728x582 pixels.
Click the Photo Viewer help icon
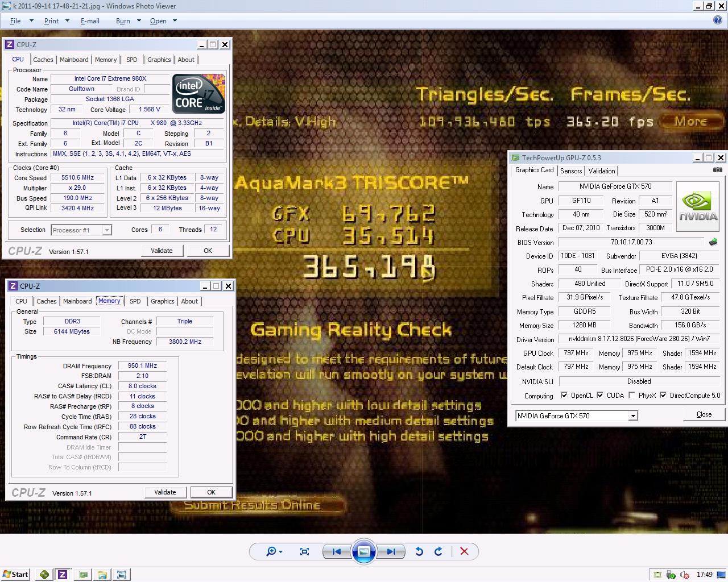click(718, 20)
